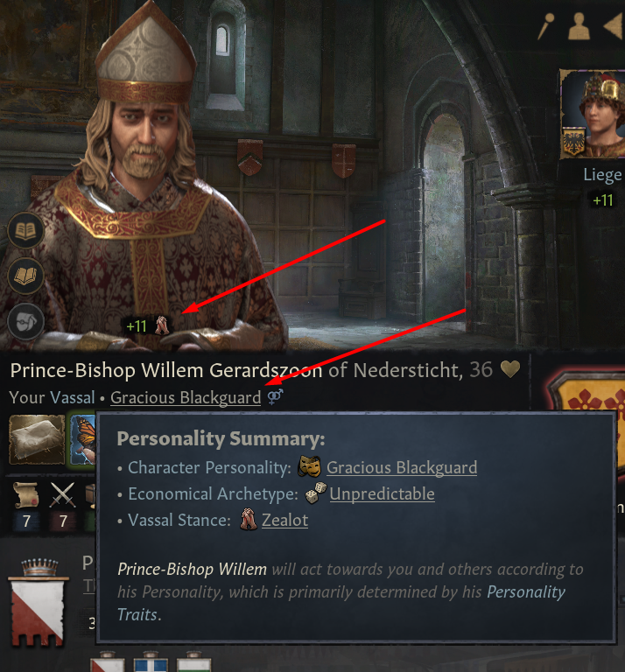Click the pillow trait icon
The width and height of the screenshot is (625, 672).
click(x=37, y=439)
